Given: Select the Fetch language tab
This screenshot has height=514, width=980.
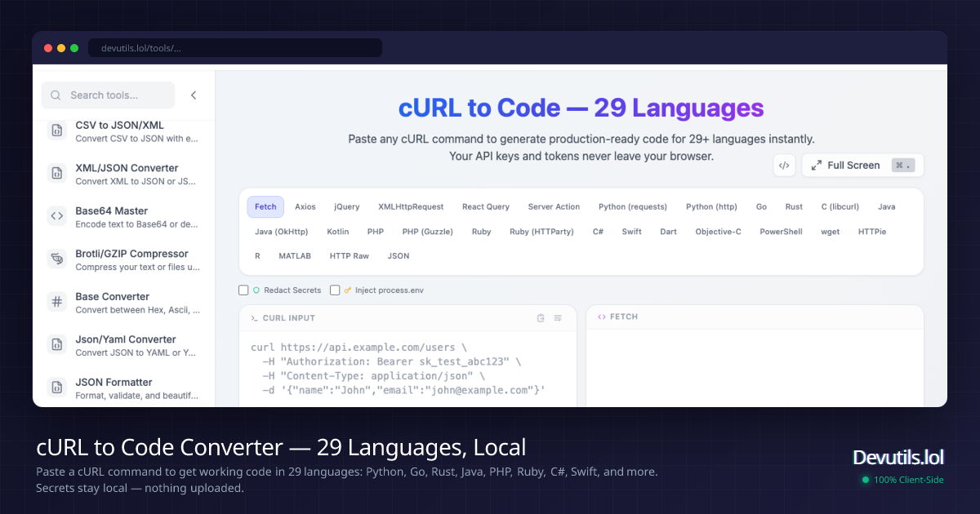Looking at the screenshot, I should 265,207.
